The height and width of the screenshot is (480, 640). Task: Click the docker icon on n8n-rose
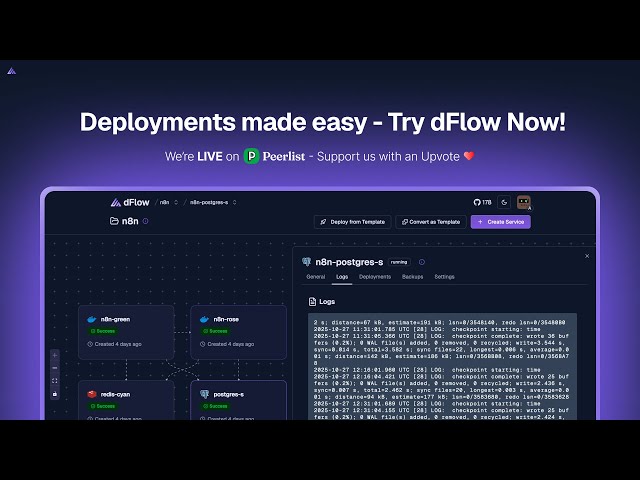pyautogui.click(x=204, y=319)
